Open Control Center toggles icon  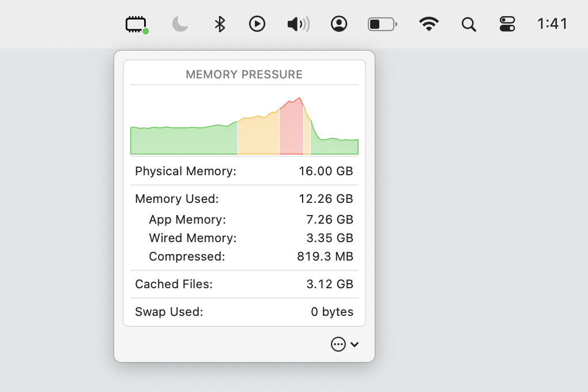tap(507, 24)
